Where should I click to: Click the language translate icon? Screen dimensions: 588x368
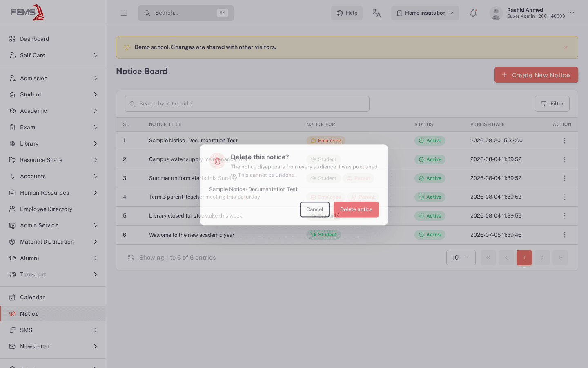tap(376, 13)
